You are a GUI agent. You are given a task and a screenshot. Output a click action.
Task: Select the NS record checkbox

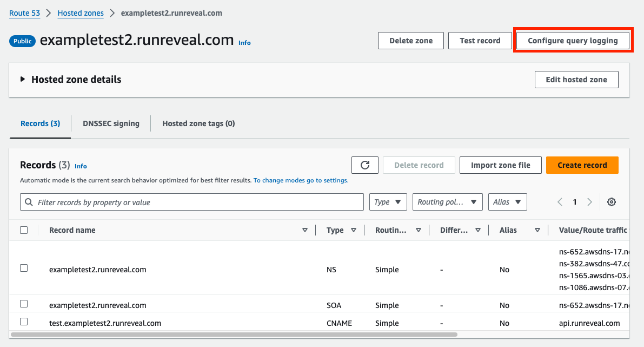click(x=24, y=268)
